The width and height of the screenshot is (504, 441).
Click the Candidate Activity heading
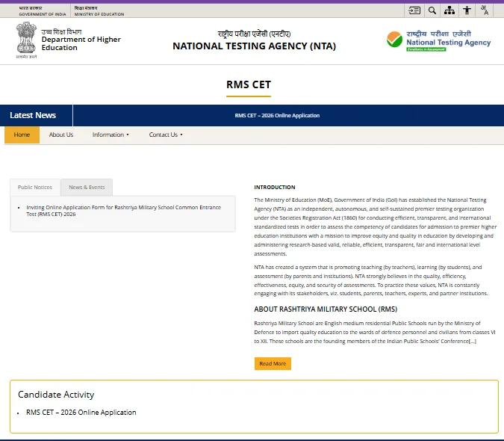coord(56,395)
